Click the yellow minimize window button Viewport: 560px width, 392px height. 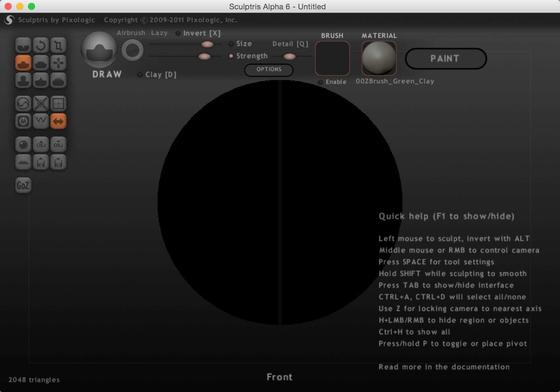coord(20,6)
